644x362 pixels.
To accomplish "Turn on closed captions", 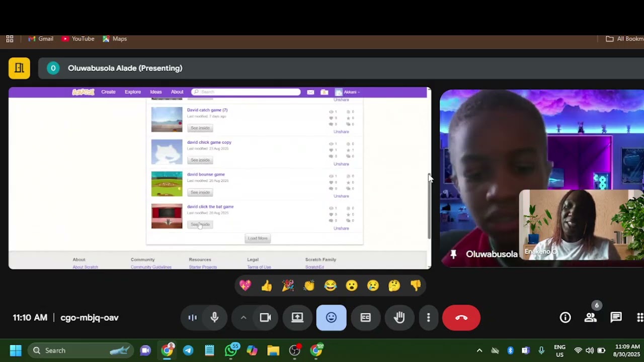I will pos(365,317).
